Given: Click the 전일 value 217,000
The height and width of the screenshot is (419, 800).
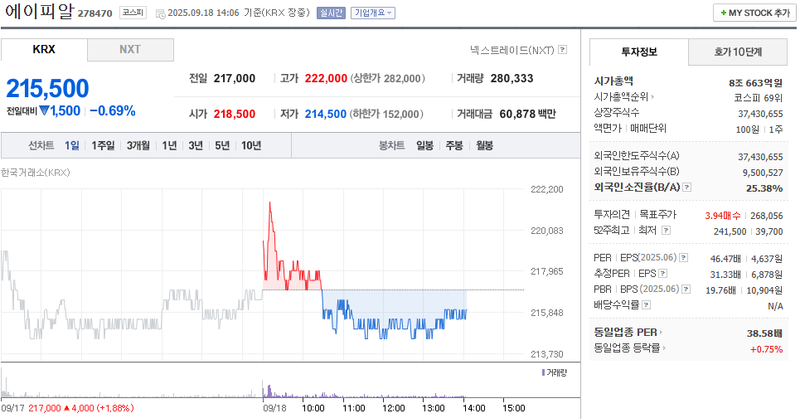Looking at the screenshot, I should coord(234,79).
